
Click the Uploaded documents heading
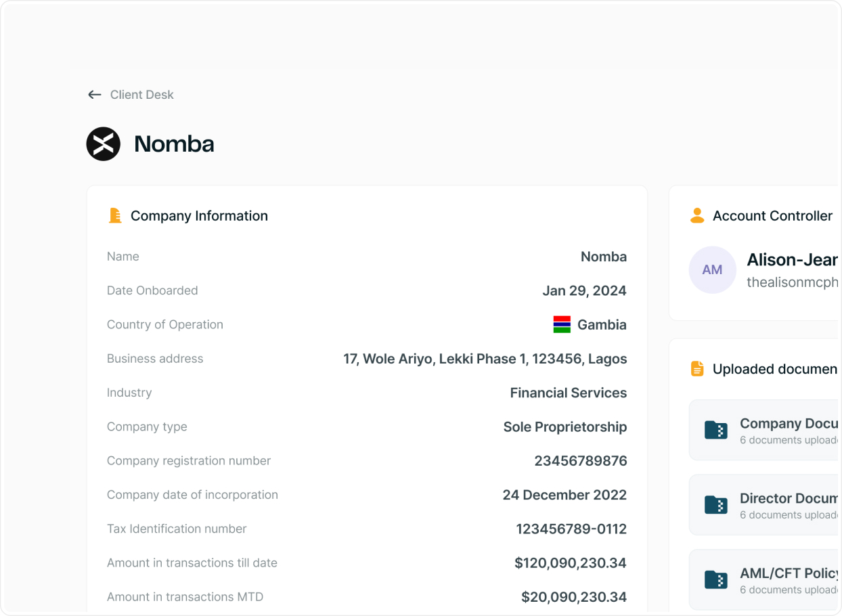[x=775, y=369]
